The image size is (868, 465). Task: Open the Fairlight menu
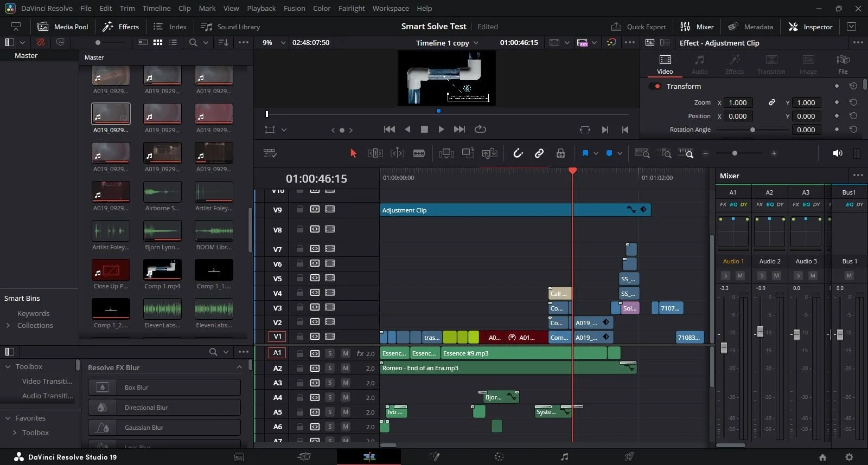[352, 8]
